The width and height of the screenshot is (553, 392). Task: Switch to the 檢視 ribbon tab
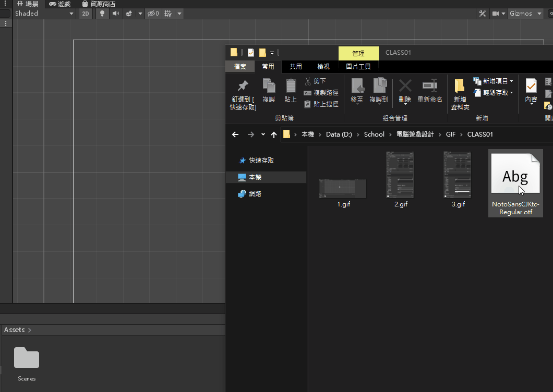[x=323, y=67]
